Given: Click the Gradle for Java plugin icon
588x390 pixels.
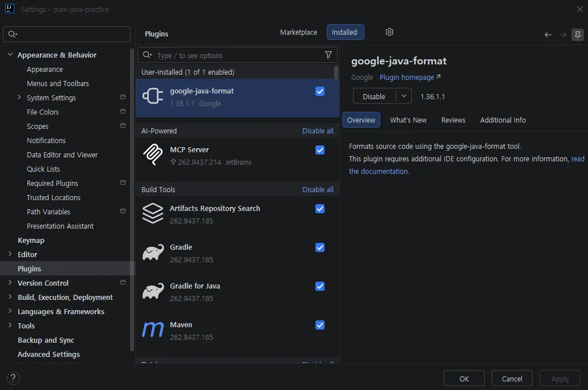Looking at the screenshot, I should pos(153,291).
